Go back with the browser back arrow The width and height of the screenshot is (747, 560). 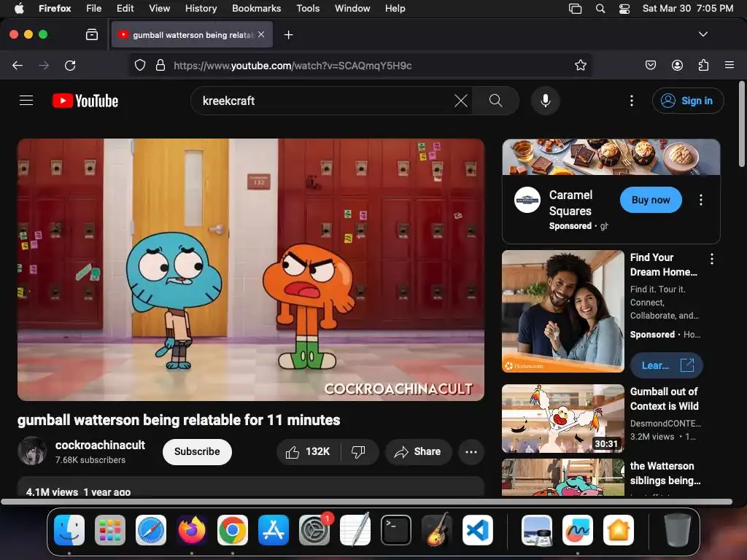tap(18, 65)
